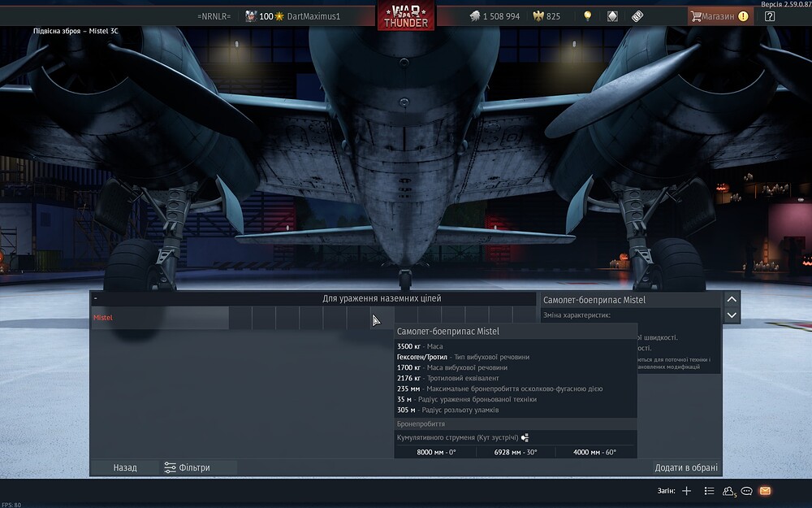The image size is (812, 508).
Task: Click the 235 мм armor penetration line
Action: point(499,389)
